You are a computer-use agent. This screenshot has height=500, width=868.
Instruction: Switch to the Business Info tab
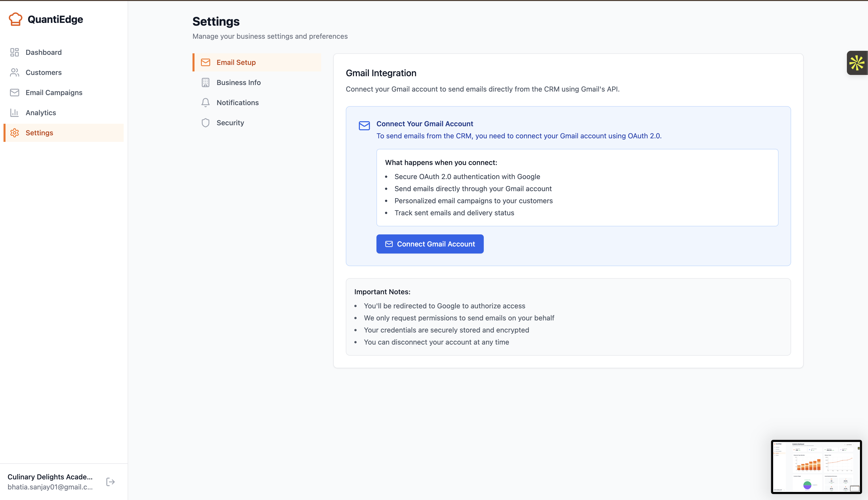[238, 82]
